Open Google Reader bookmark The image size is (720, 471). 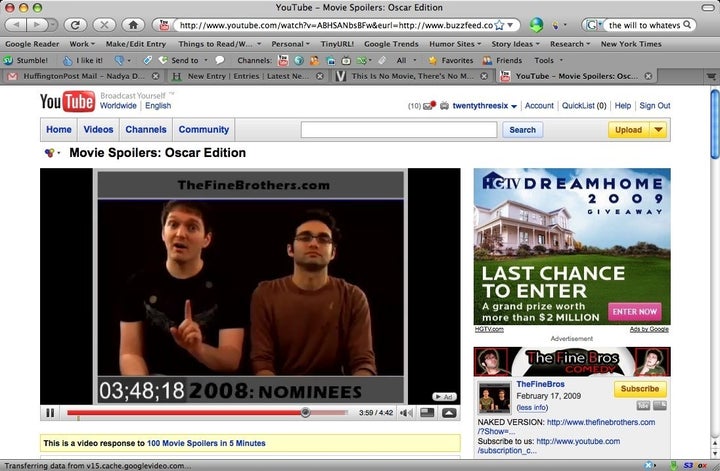32,44
